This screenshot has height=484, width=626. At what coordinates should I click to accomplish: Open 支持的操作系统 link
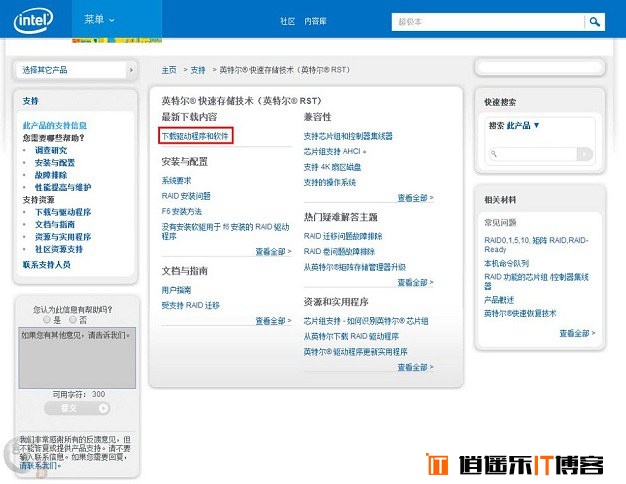coord(329,182)
